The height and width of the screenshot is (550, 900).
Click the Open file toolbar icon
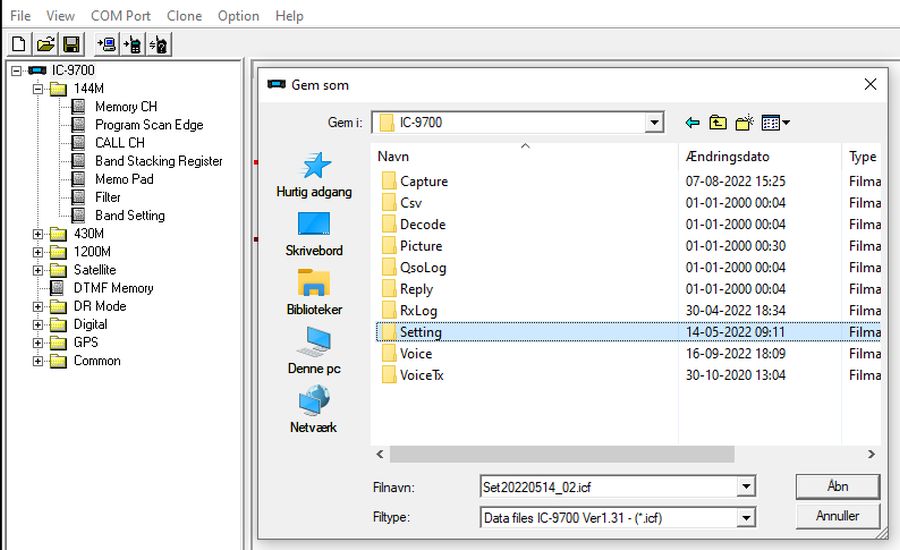coord(45,44)
